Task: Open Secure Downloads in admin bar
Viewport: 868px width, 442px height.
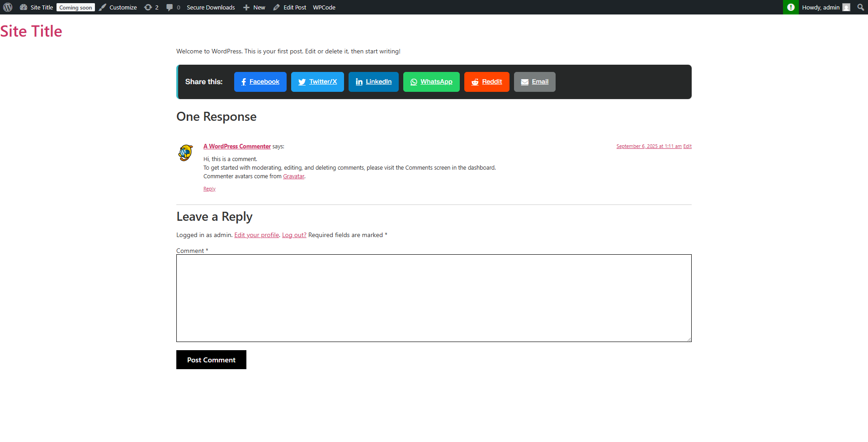Action: (x=211, y=7)
